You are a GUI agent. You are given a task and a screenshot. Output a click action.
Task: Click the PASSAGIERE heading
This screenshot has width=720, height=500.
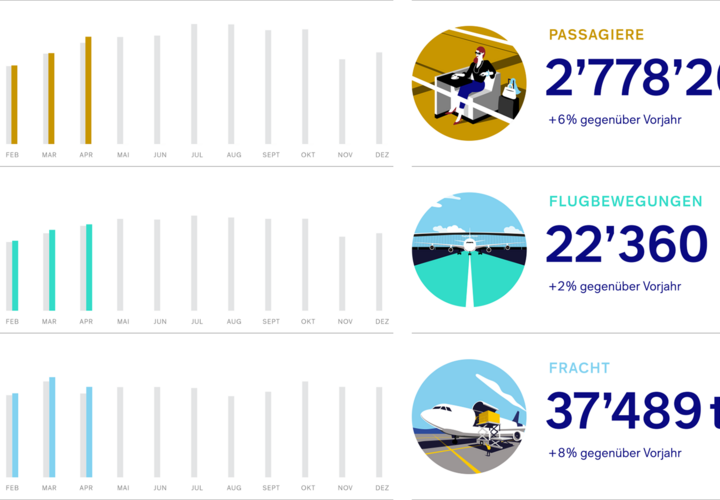[596, 35]
